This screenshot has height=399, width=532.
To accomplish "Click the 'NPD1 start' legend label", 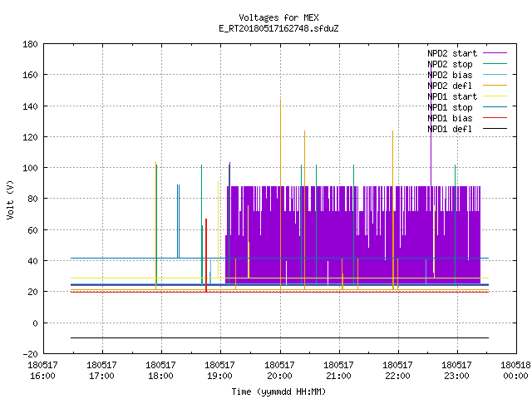I will [452, 96].
